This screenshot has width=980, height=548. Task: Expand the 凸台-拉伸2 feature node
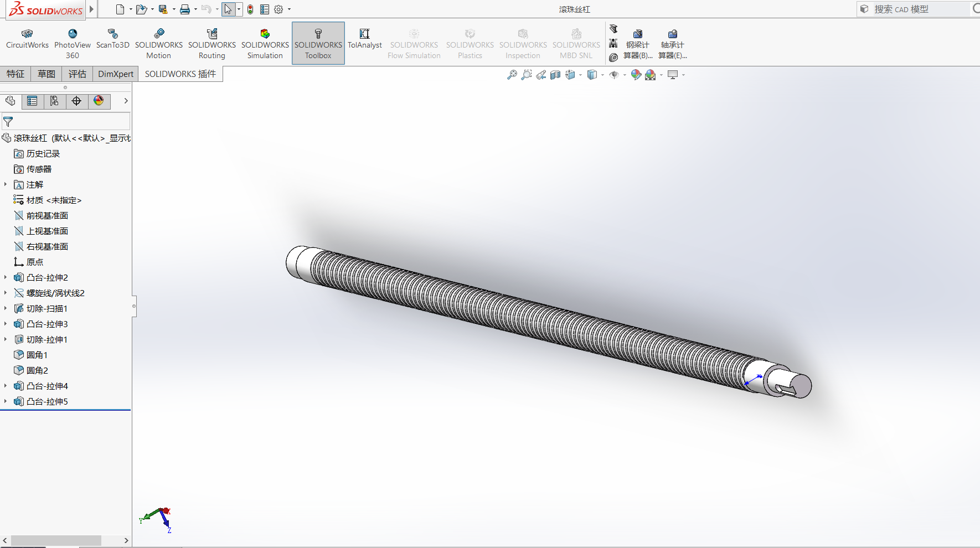tap(6, 277)
